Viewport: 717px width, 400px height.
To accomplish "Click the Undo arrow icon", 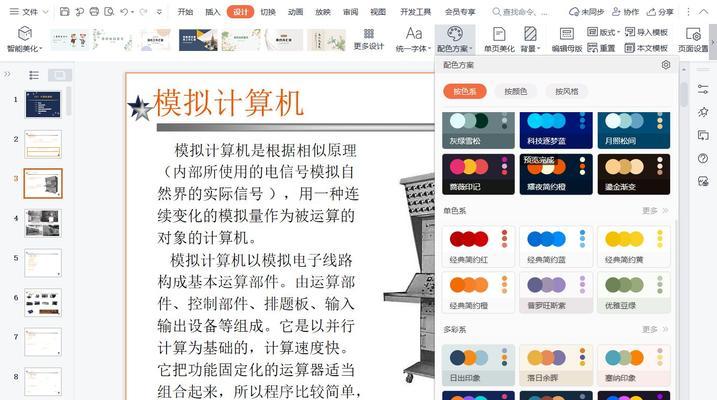I will point(124,12).
